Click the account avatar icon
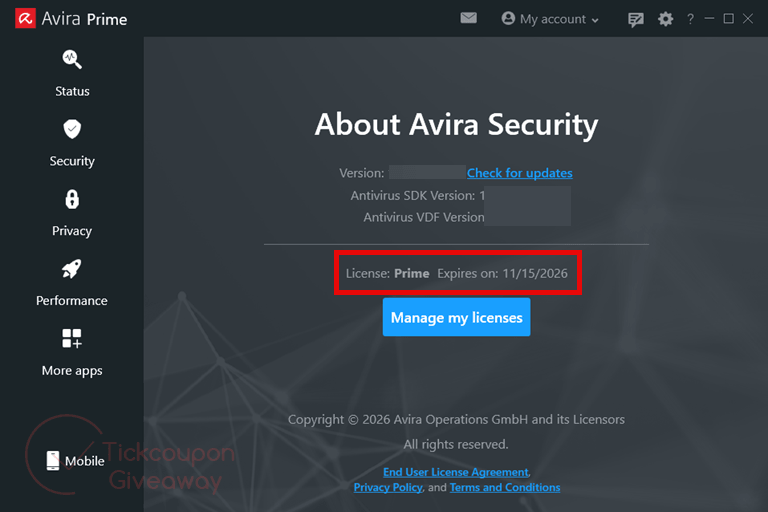This screenshot has width=768, height=512. tap(508, 18)
